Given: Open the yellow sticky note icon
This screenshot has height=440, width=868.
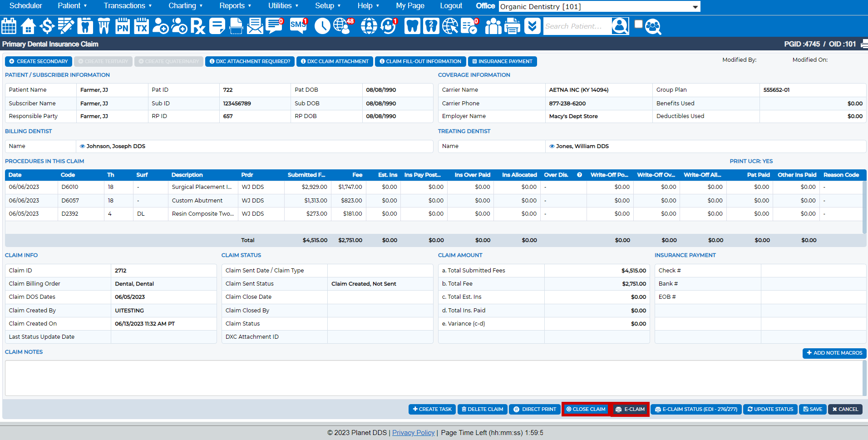Looking at the screenshot, I should coord(217,26).
